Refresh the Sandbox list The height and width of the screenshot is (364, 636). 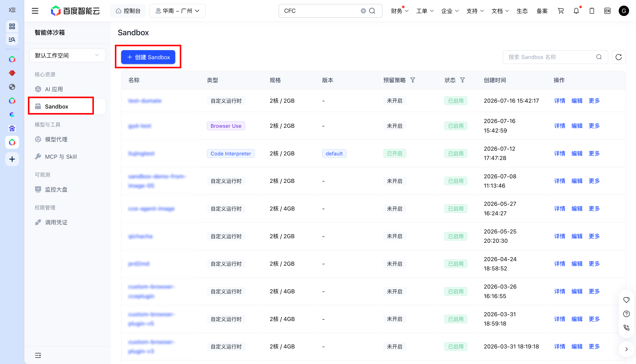coord(618,57)
